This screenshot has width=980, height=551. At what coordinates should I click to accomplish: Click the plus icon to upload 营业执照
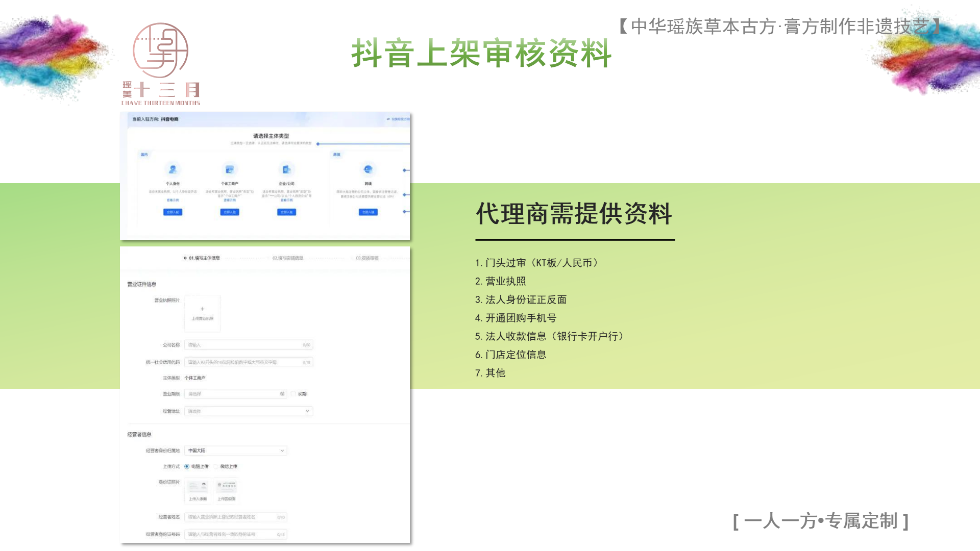(x=203, y=309)
